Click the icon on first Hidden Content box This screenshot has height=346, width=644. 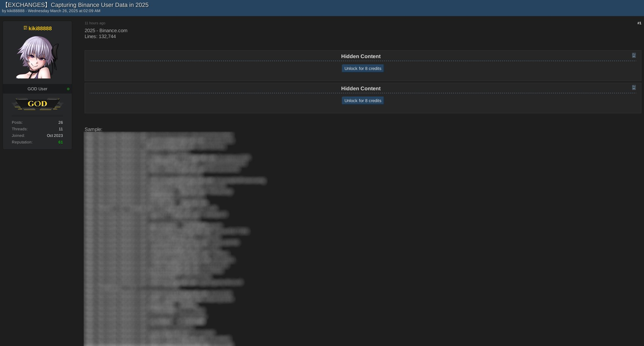point(634,55)
